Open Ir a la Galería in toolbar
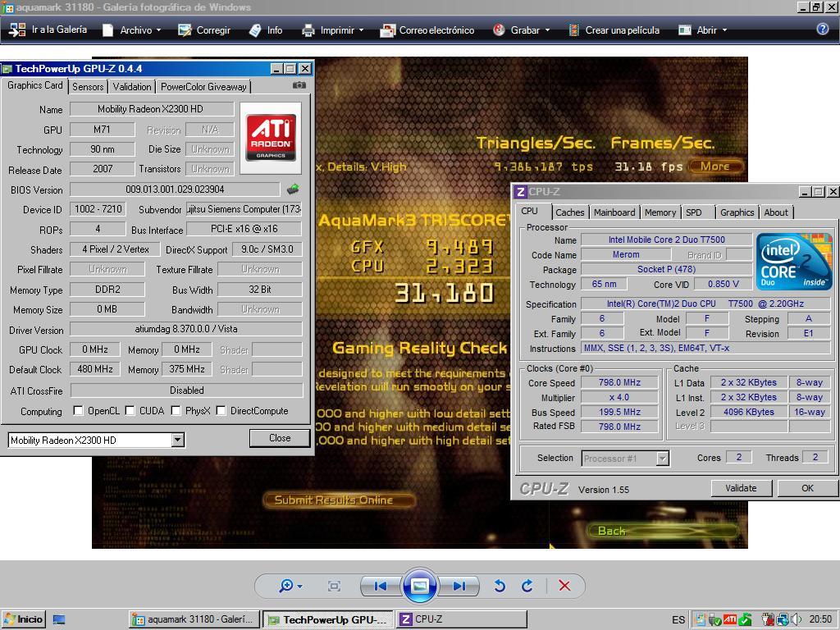Image resolution: width=840 pixels, height=630 pixels. [x=48, y=30]
